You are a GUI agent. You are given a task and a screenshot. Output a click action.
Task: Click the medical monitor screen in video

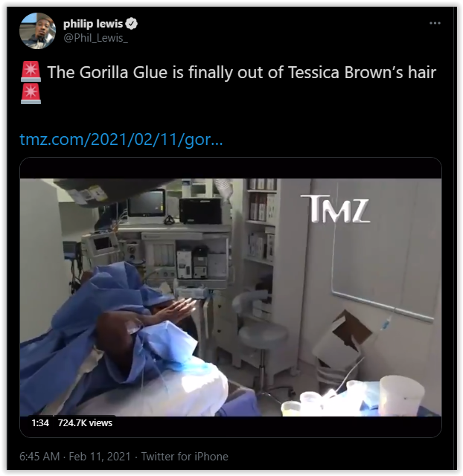(x=147, y=203)
